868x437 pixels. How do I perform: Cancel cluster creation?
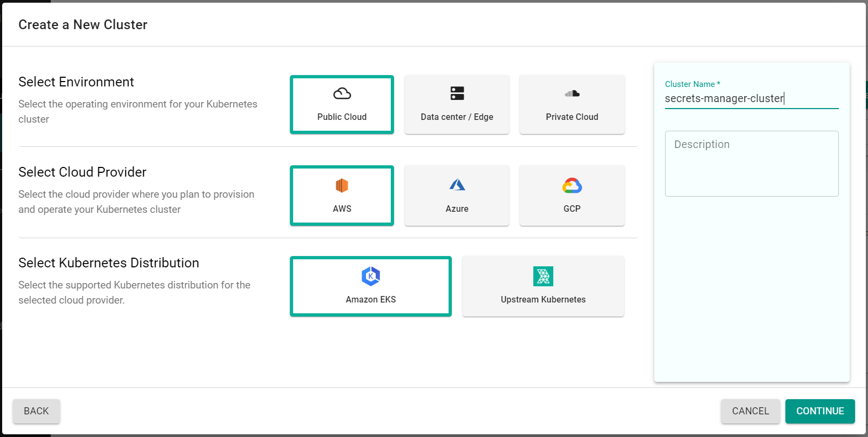[750, 411]
